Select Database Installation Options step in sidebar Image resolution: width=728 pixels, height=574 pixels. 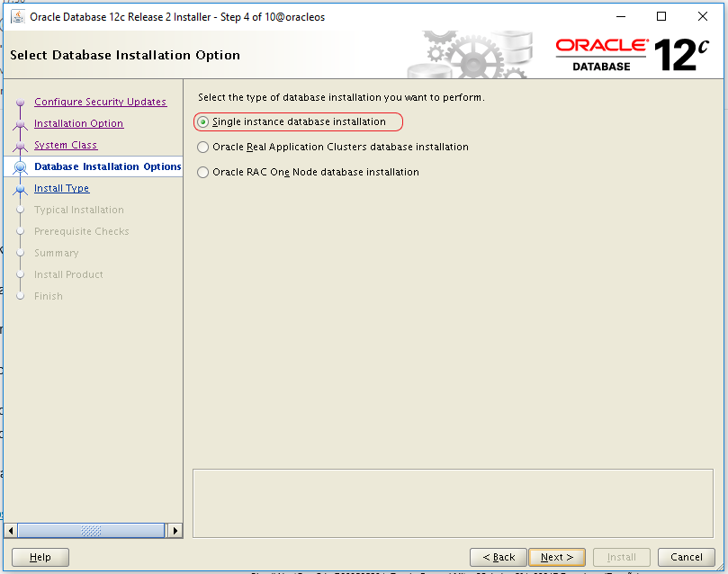[x=107, y=166]
